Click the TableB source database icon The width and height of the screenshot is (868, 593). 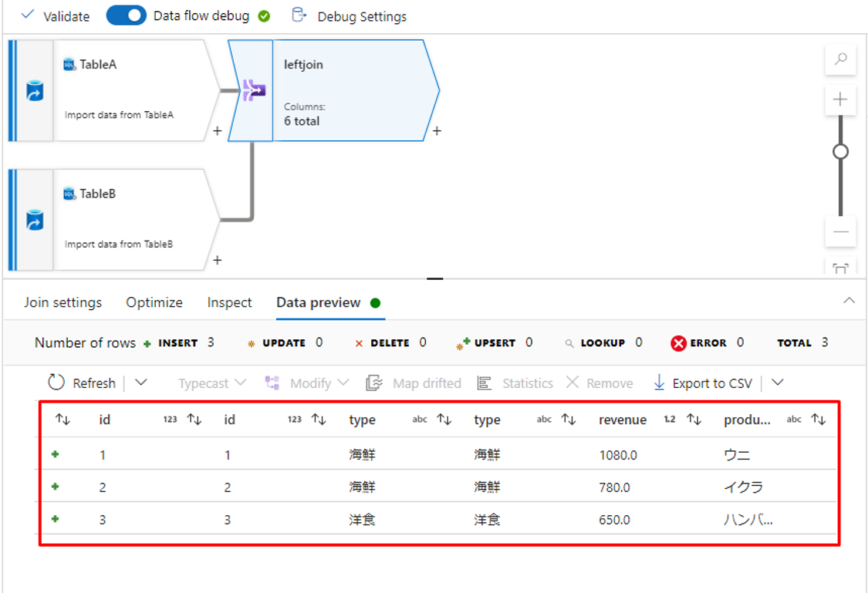pyautogui.click(x=34, y=221)
